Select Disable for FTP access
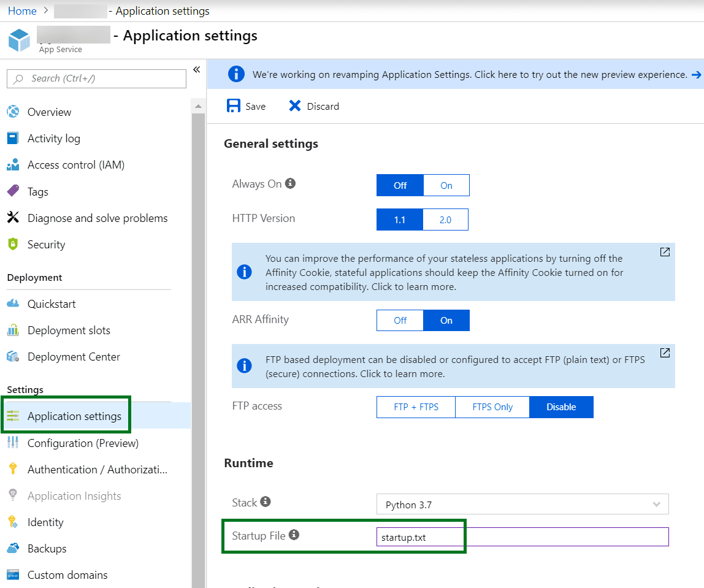Viewport: 704px width, 588px height. click(x=561, y=407)
